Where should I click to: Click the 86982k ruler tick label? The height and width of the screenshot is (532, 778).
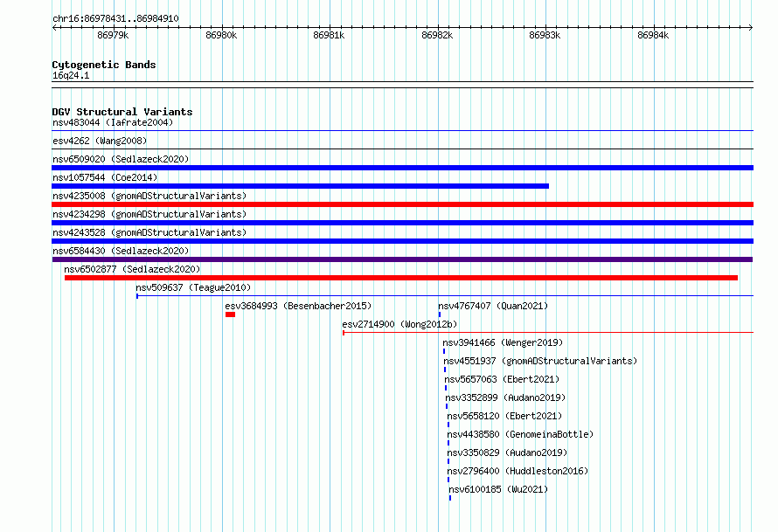(x=437, y=35)
